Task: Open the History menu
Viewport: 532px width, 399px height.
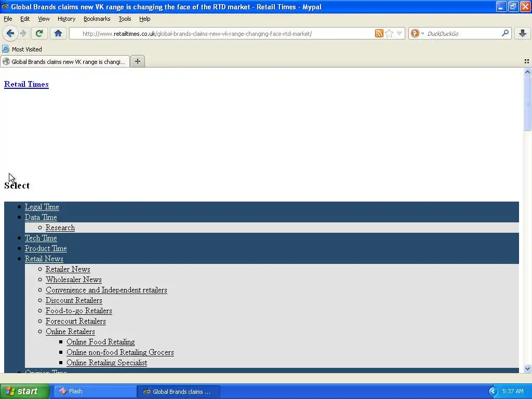Action: pos(66,19)
